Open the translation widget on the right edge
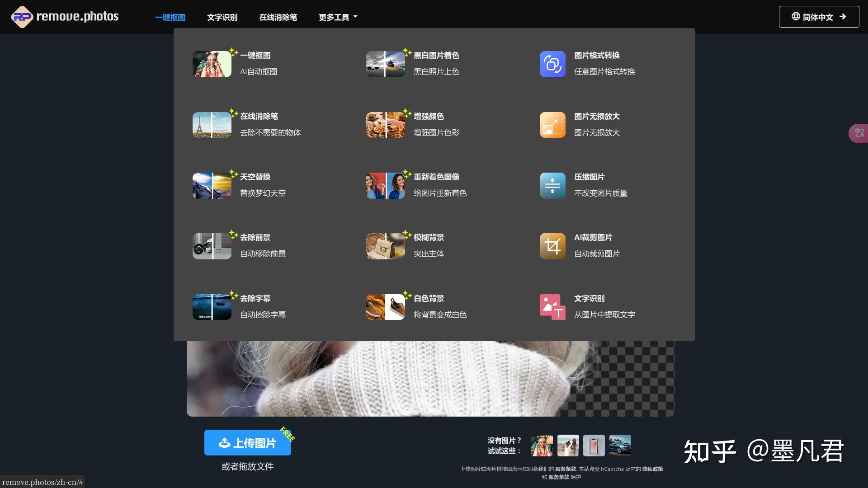Viewport: 868px width, 488px height. [x=859, y=133]
